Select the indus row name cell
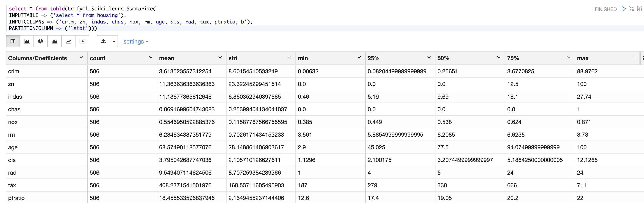Image resolution: width=644 pixels, height=203 pixels. pyautogui.click(x=47, y=97)
